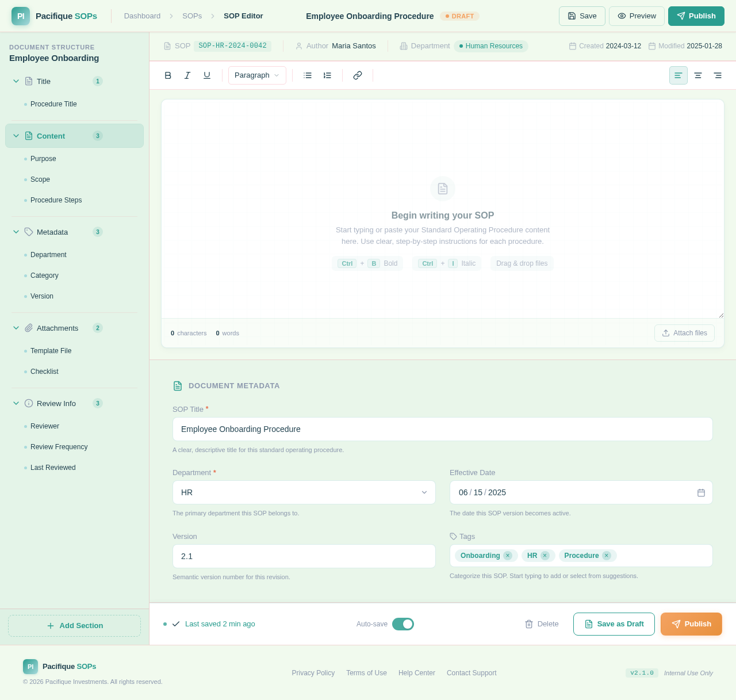Open the Privacy Policy link
This screenshot has height=700, width=736.
(313, 673)
